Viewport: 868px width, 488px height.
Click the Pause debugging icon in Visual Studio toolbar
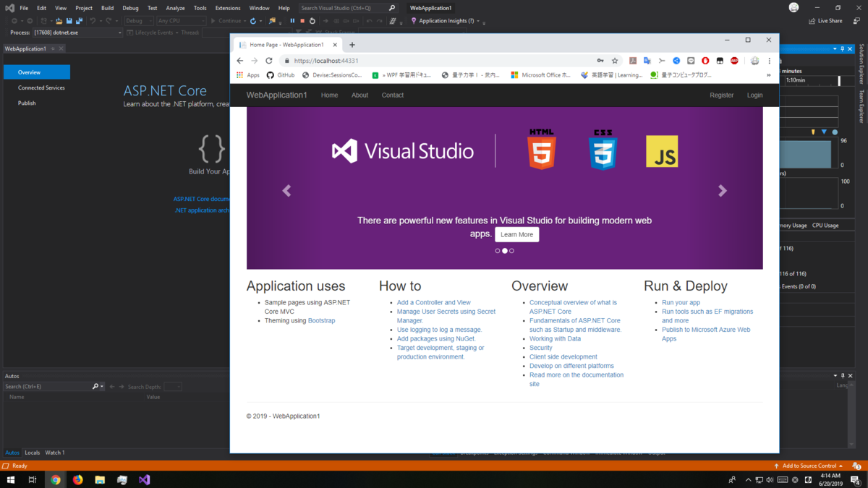point(292,21)
